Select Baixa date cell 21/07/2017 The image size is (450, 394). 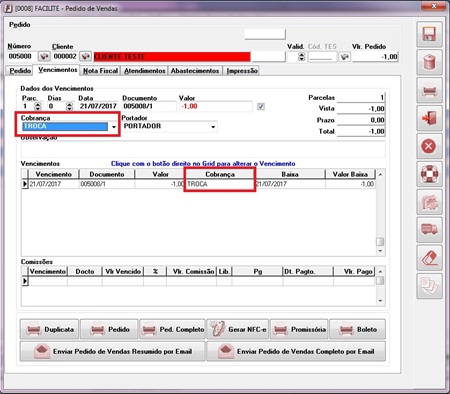(290, 184)
